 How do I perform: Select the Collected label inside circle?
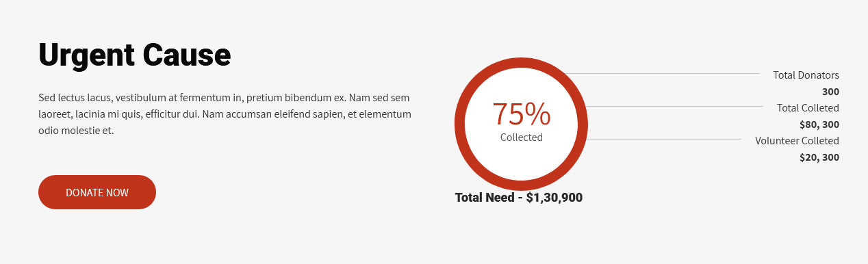521,137
